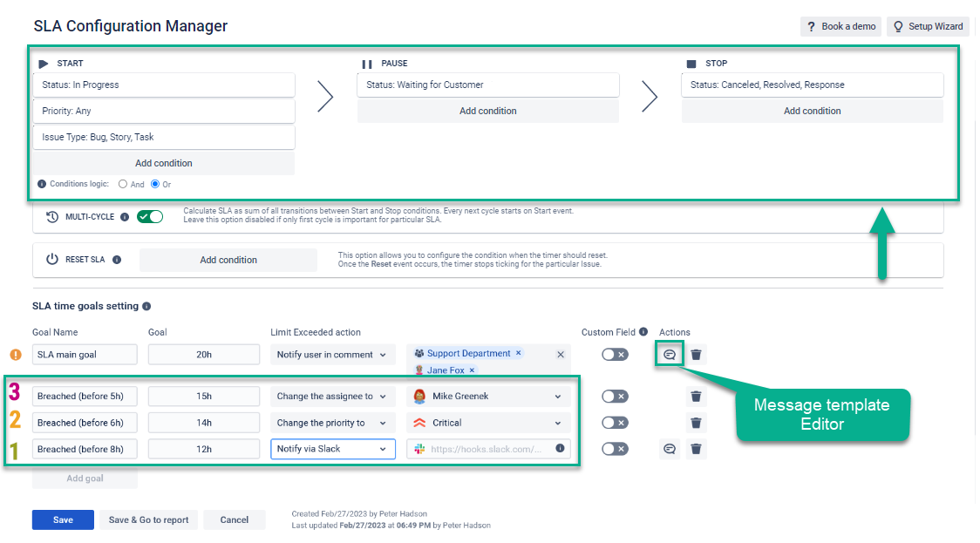The height and width of the screenshot is (543, 980).
Task: Open message template editor for SLA main goal
Action: point(670,355)
